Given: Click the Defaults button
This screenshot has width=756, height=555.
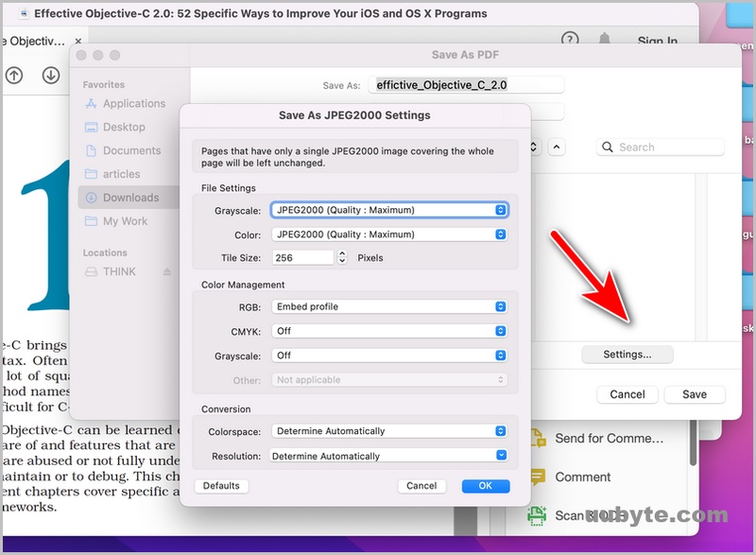Looking at the screenshot, I should [221, 486].
